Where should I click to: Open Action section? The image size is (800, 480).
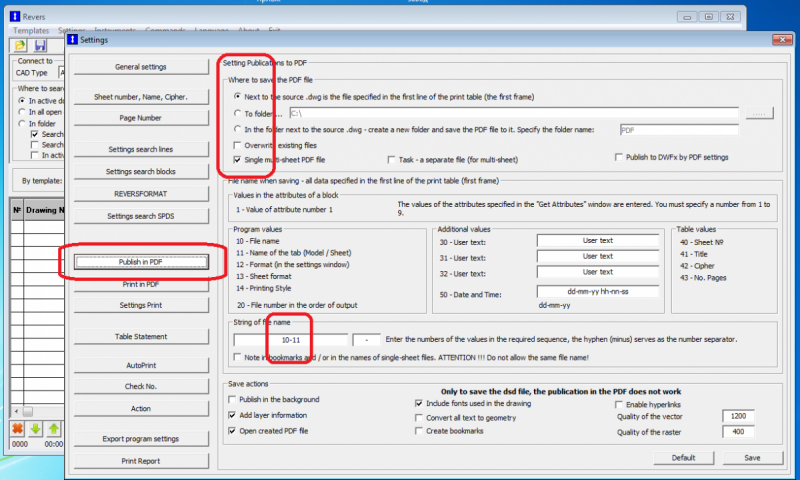[x=141, y=409]
